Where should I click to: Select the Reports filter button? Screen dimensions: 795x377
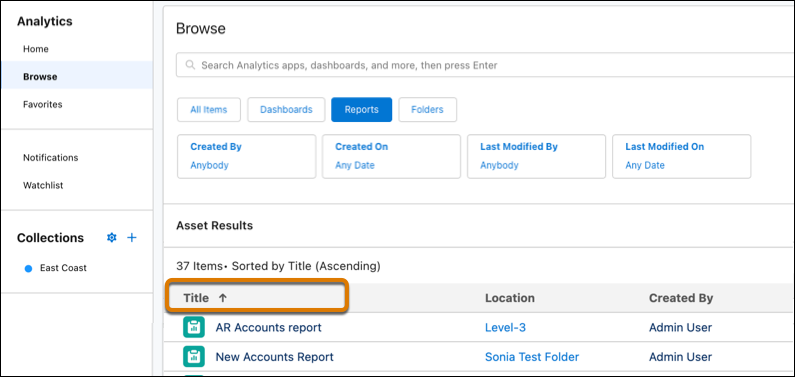click(362, 109)
